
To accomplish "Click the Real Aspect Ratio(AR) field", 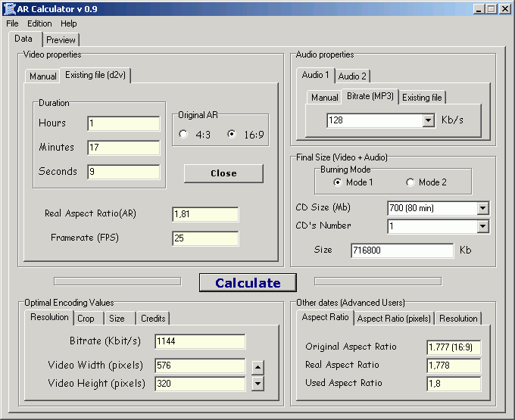I will (205, 214).
